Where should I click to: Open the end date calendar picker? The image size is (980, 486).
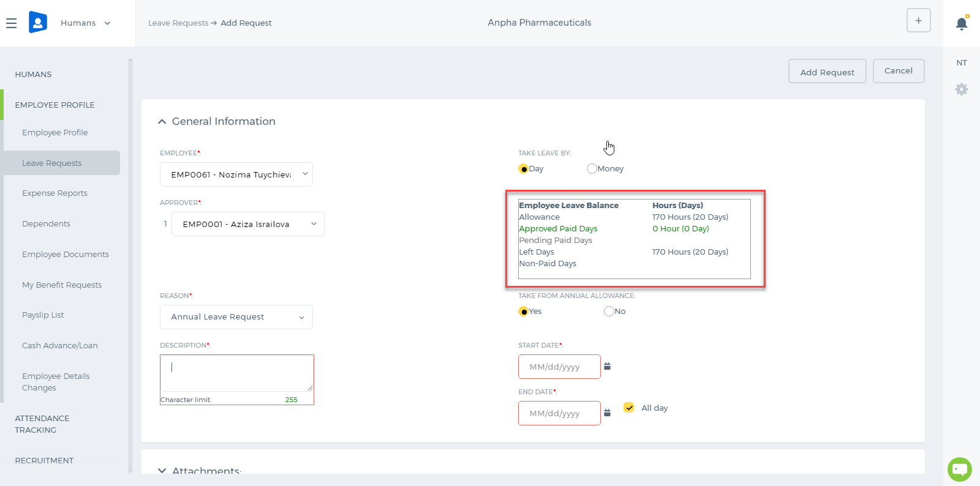tap(607, 413)
